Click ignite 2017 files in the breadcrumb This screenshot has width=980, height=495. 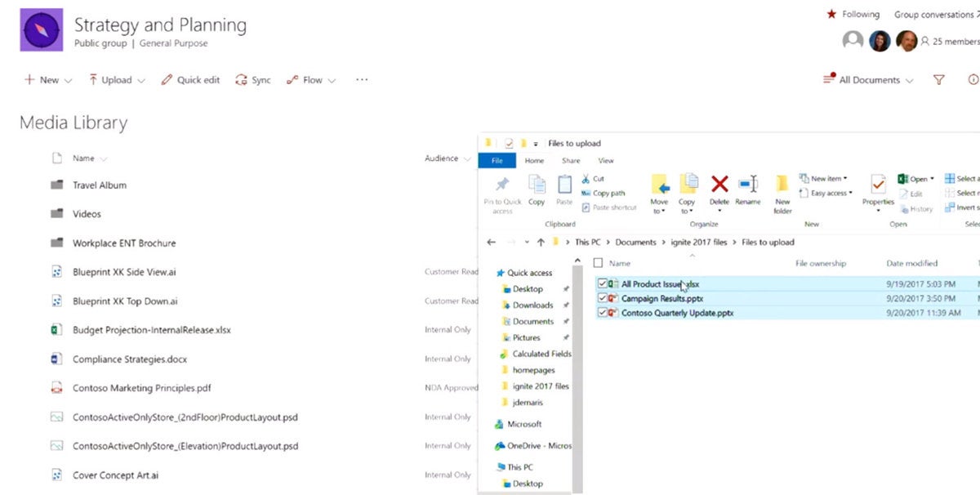[699, 242]
